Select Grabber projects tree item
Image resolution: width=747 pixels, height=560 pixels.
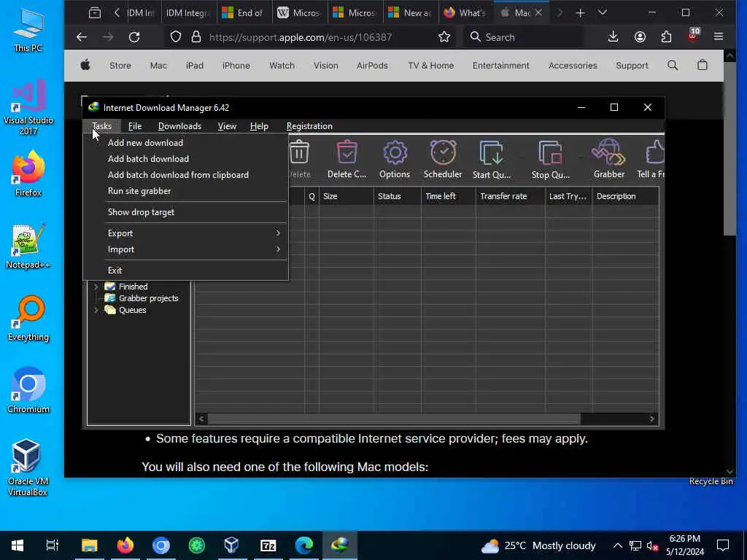click(148, 298)
